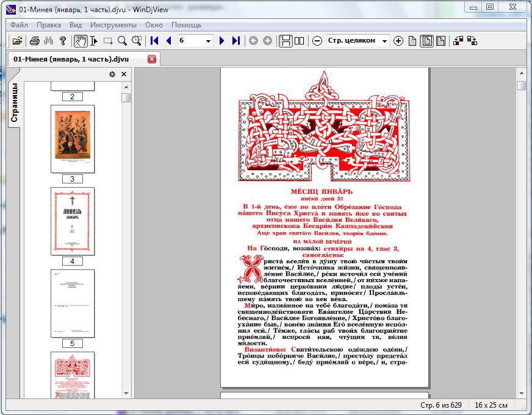Viewport: 532px width, 415px height.
Task: Click the thumbnail label '3'
Action: click(x=72, y=179)
